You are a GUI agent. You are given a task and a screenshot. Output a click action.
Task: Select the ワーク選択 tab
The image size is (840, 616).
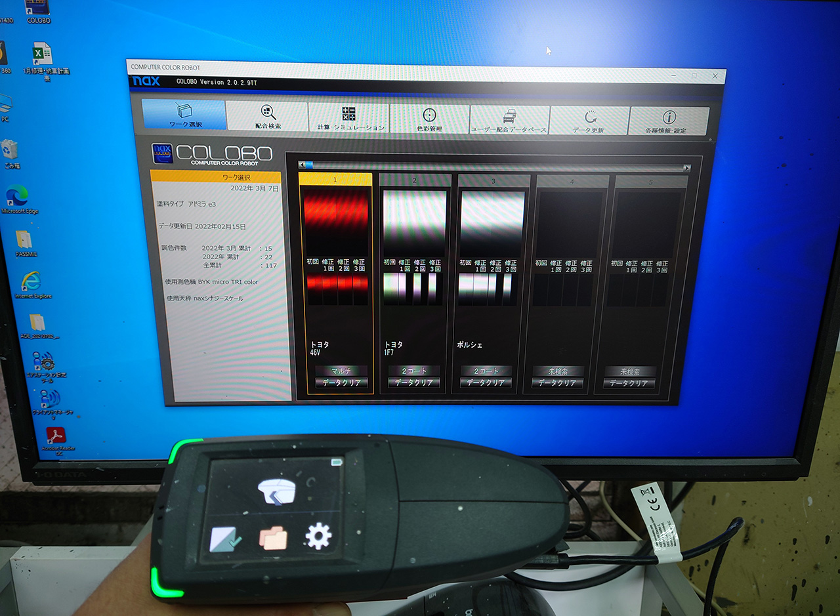click(x=184, y=114)
